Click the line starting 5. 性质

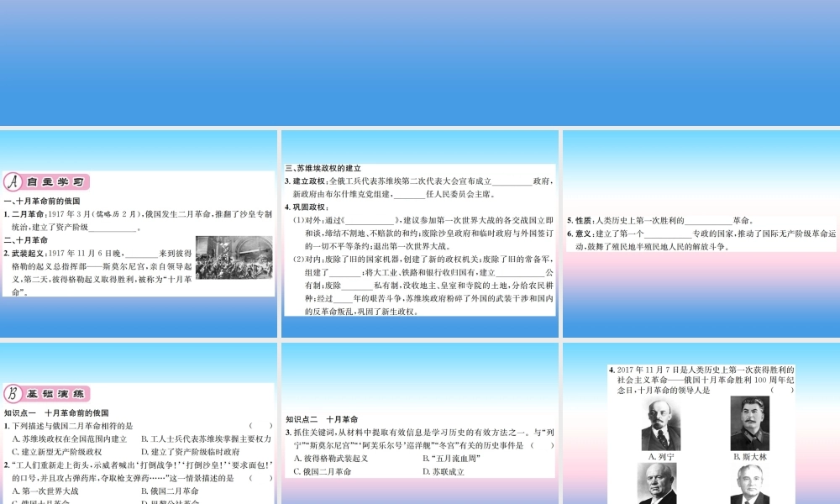[661, 220]
